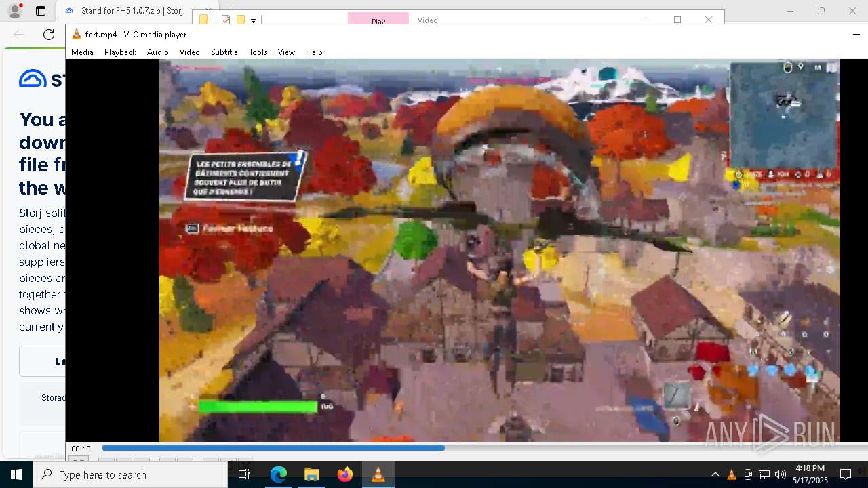This screenshot has width=868, height=488.
Task: Click the Meet Now tray icon
Action: pyautogui.click(x=748, y=474)
